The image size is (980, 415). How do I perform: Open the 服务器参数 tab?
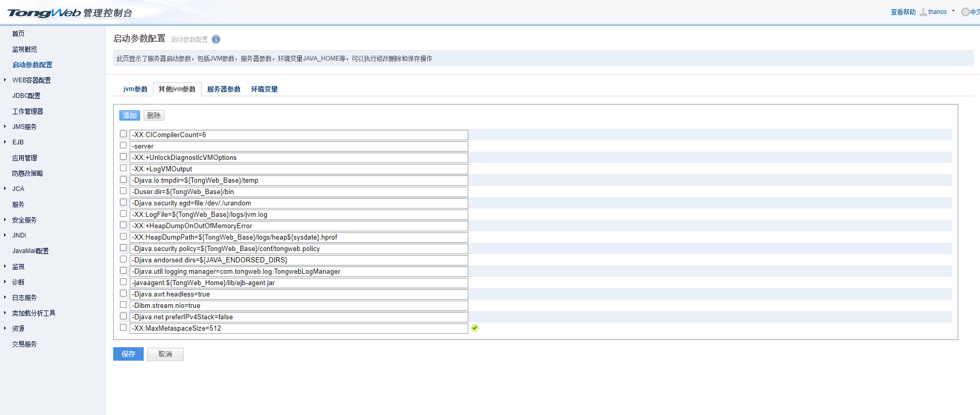[224, 89]
